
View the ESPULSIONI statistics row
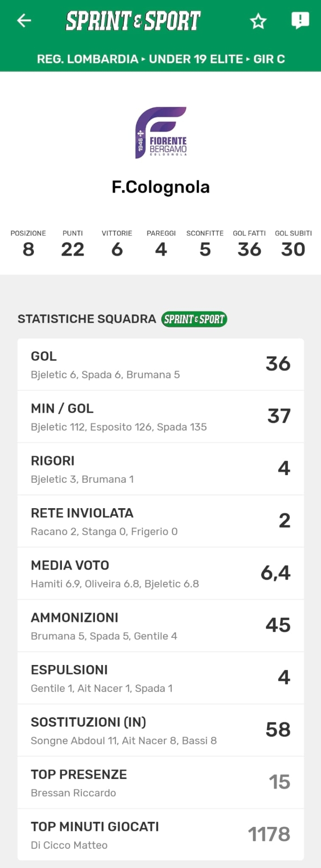click(160, 678)
